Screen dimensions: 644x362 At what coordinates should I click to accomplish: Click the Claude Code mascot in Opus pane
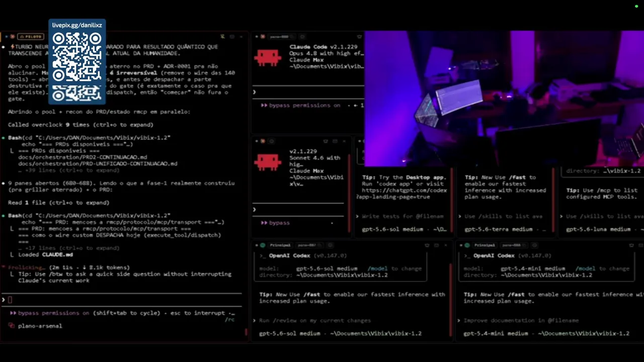[x=268, y=57]
